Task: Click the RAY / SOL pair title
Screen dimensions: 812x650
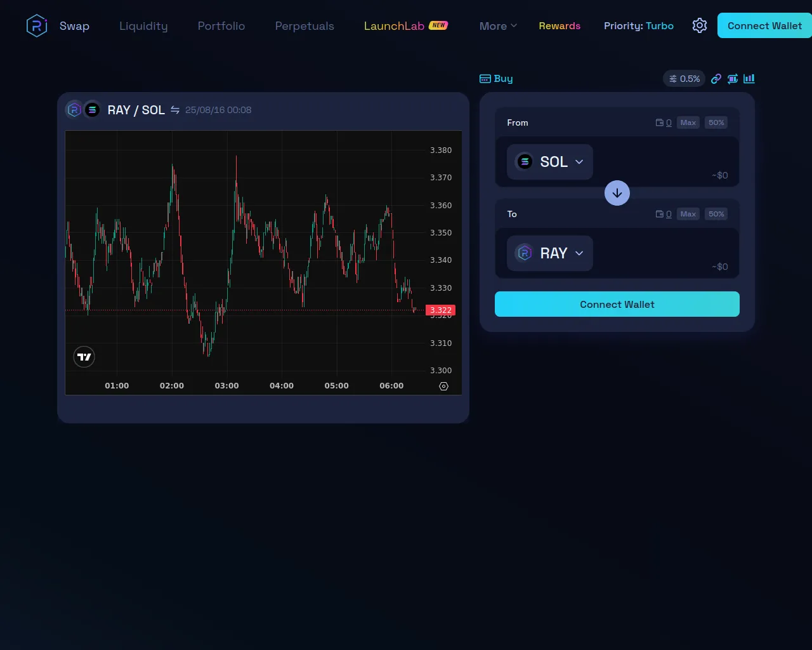Action: [x=136, y=110]
